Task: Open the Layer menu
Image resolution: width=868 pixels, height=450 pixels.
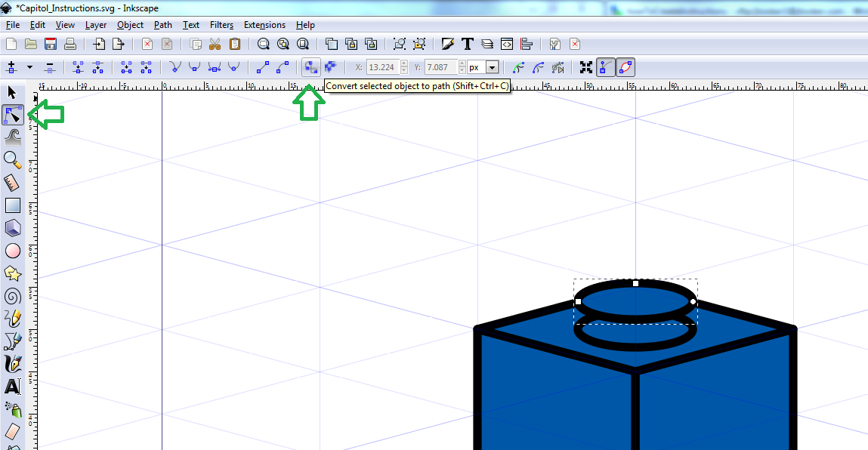Action: [96, 25]
